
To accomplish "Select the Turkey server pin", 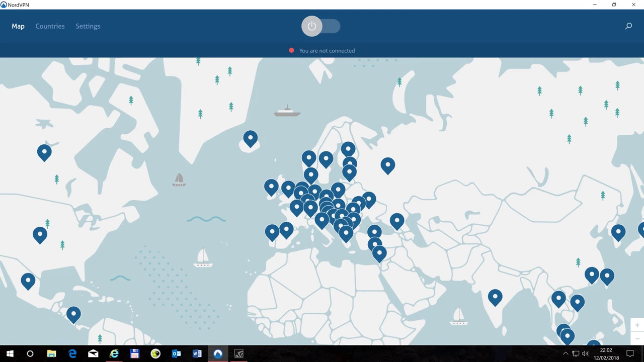I will click(x=374, y=232).
